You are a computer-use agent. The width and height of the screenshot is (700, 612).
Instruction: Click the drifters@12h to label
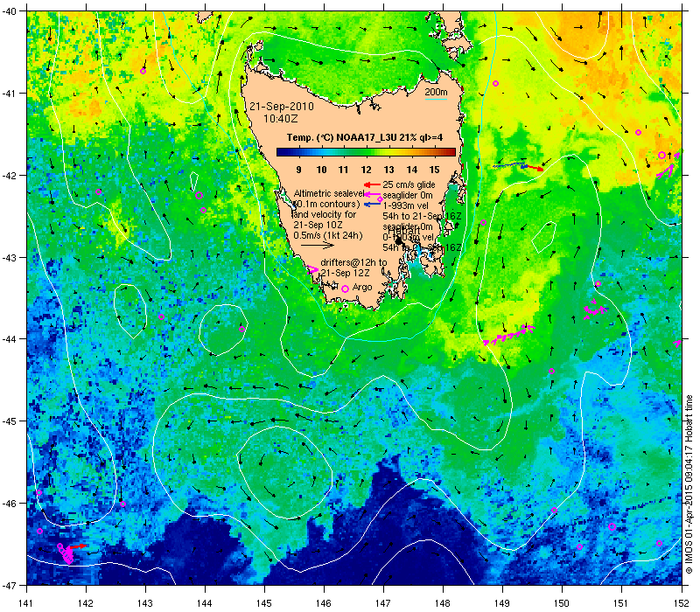(354, 262)
